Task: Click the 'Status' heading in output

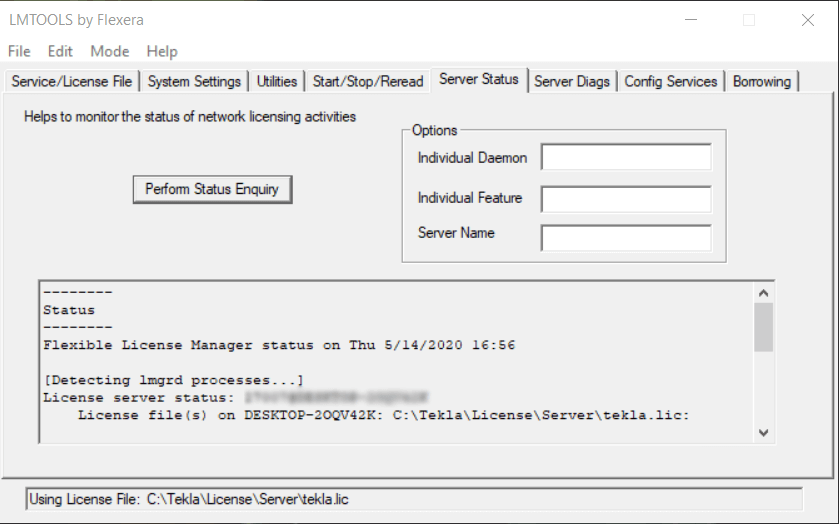Action: [x=69, y=310]
